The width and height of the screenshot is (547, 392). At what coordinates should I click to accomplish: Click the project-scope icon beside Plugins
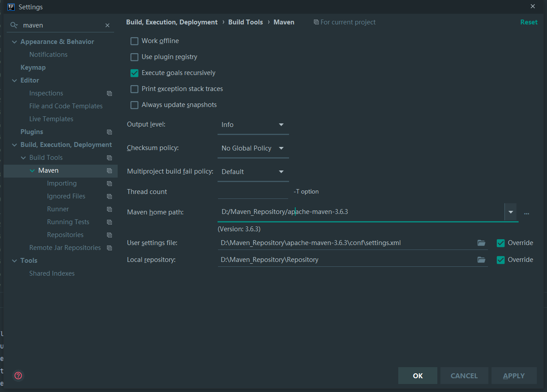click(x=109, y=132)
